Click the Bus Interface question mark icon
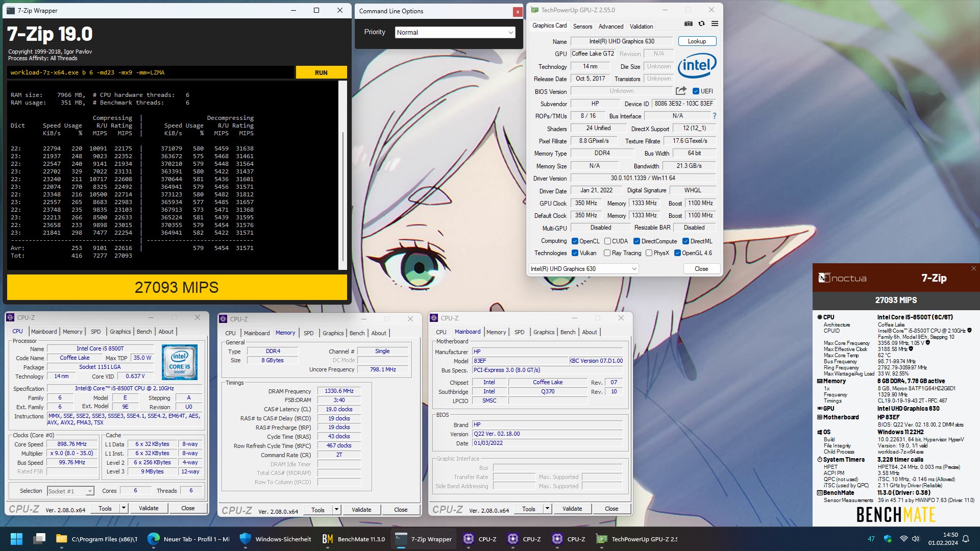The height and width of the screenshot is (551, 980). pyautogui.click(x=714, y=116)
